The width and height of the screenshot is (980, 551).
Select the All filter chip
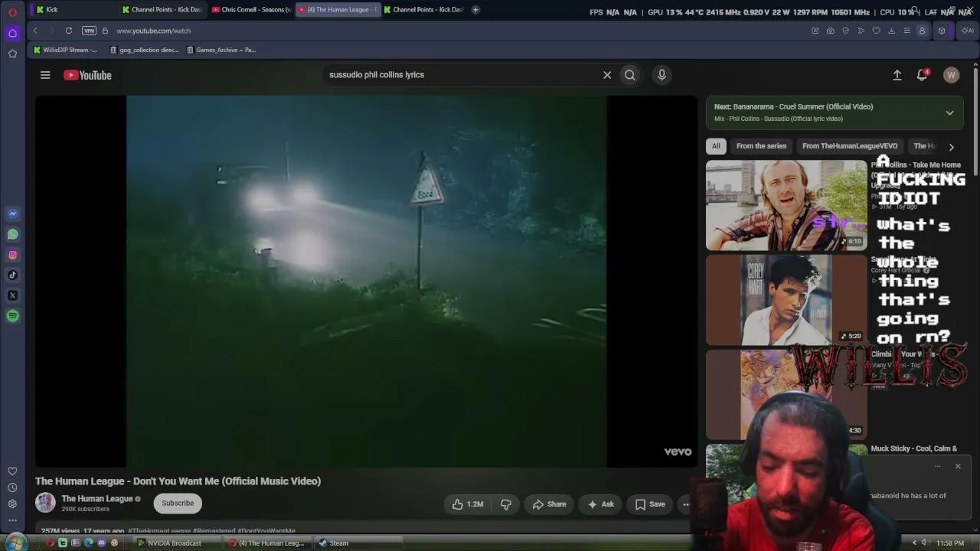(x=716, y=146)
